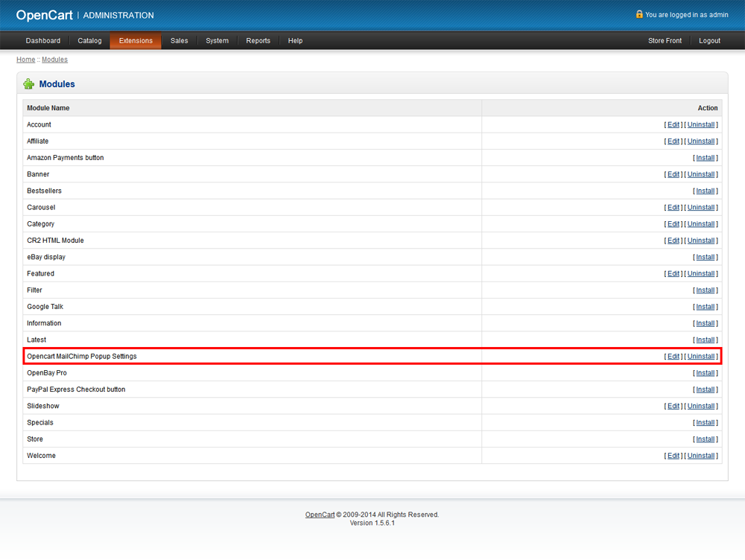Edit the Slideshow module
This screenshot has width=745, height=560.
tap(673, 406)
